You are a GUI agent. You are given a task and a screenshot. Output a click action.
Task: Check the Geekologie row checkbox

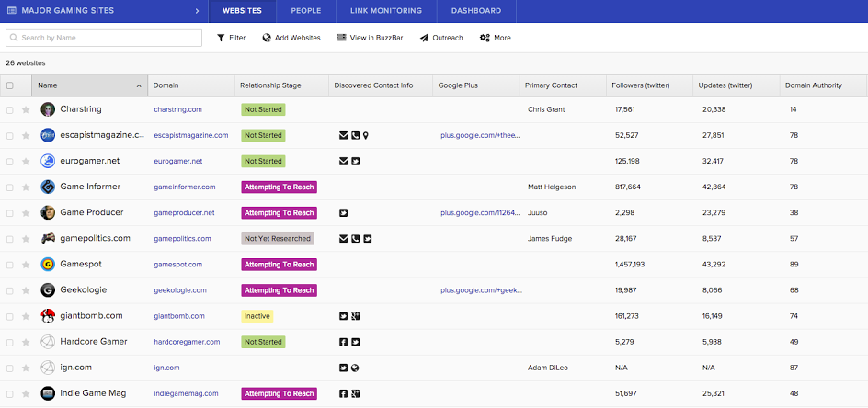coord(9,290)
